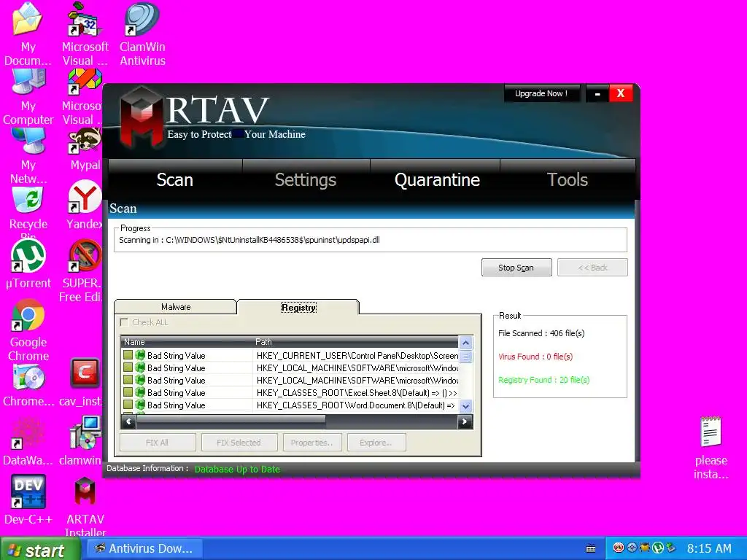Image resolution: width=747 pixels, height=560 pixels.
Task: Click the 'File Scanned : 406 file(s)' text
Action: [541, 333]
